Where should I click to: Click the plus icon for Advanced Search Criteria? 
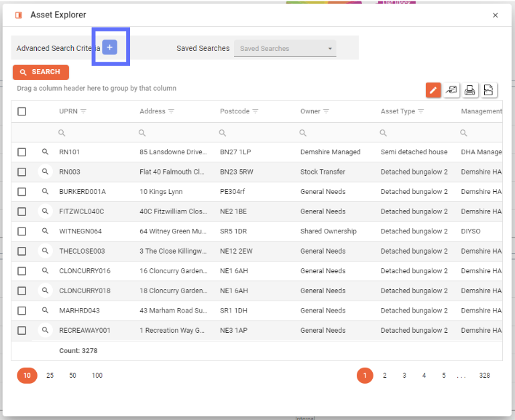coord(110,48)
